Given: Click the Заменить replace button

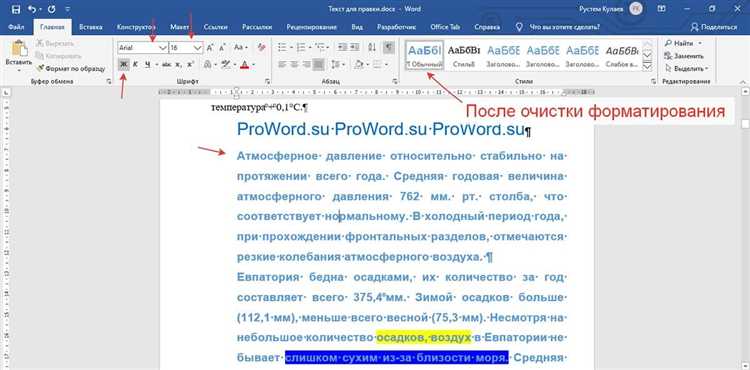Looking at the screenshot, I should coord(684,56).
